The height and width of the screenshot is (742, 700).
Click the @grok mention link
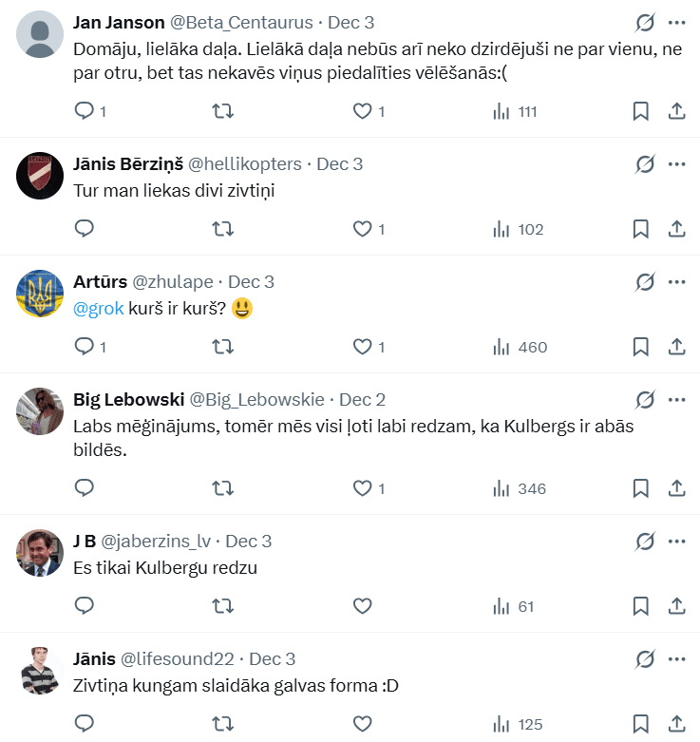99,309
